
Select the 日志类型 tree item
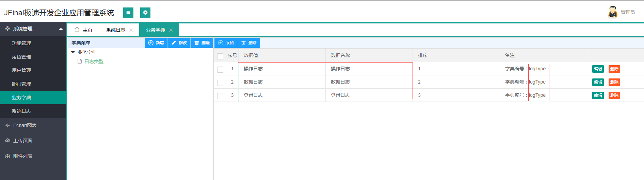tap(94, 61)
